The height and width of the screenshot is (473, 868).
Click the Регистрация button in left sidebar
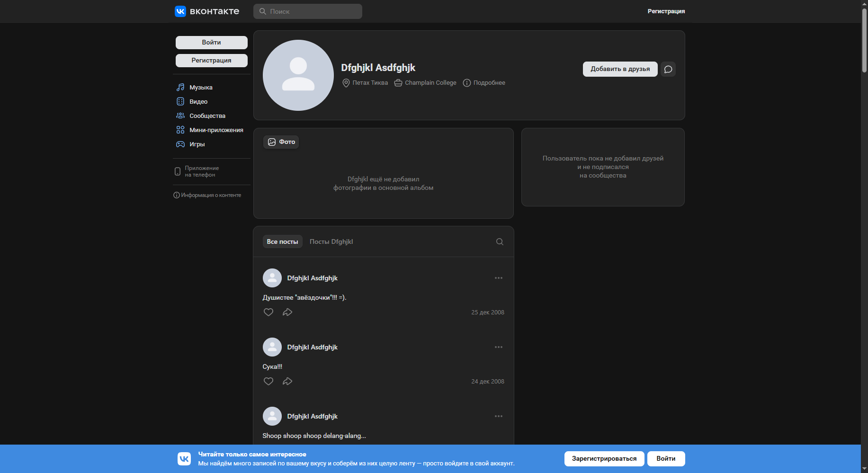click(x=212, y=61)
